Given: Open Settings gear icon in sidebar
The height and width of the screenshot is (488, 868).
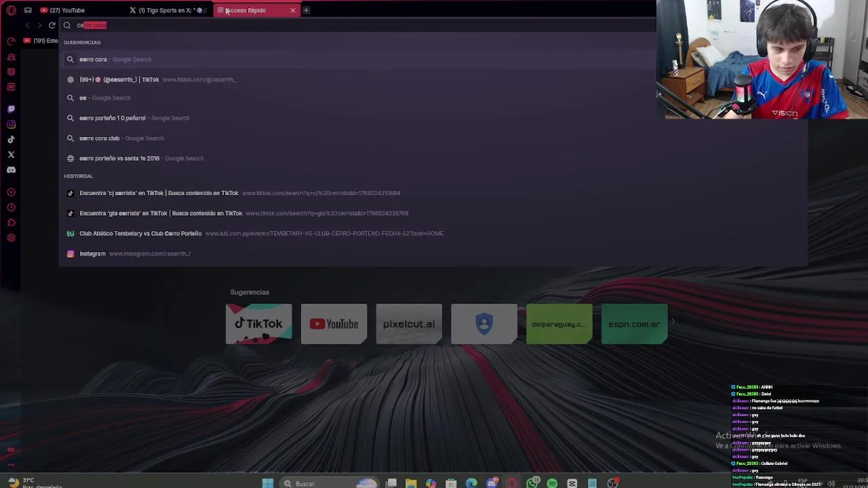Looking at the screenshot, I should [x=11, y=238].
